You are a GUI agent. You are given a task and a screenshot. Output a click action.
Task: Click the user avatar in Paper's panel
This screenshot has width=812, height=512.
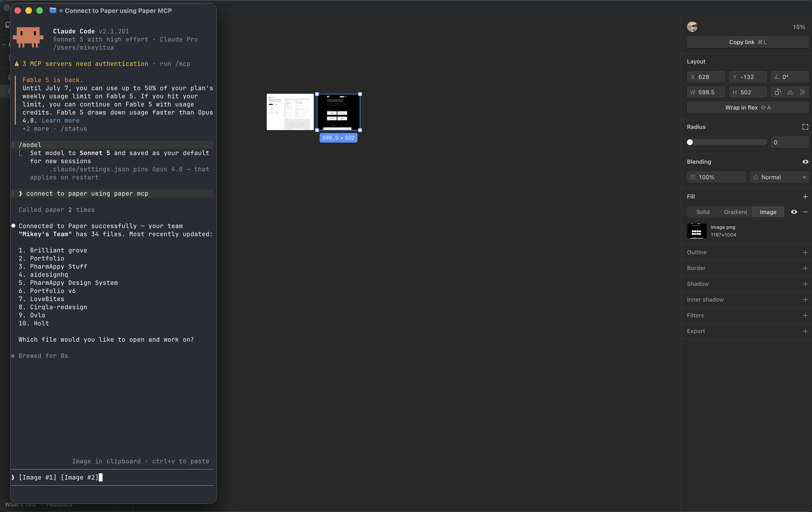point(692,27)
